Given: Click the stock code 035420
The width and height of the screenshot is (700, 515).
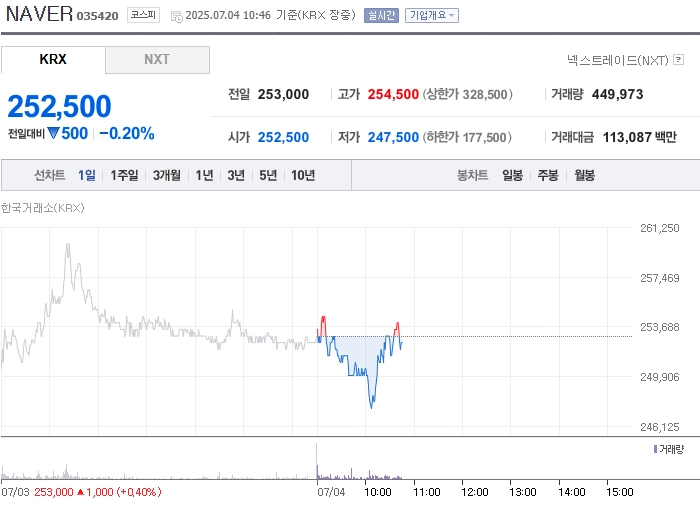Looking at the screenshot, I should 97,16.
